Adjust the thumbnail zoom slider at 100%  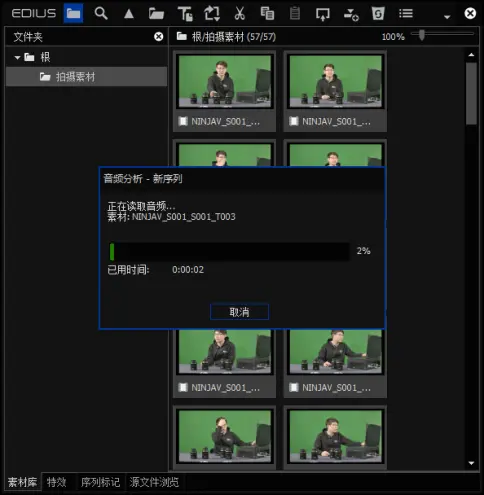[422, 35]
